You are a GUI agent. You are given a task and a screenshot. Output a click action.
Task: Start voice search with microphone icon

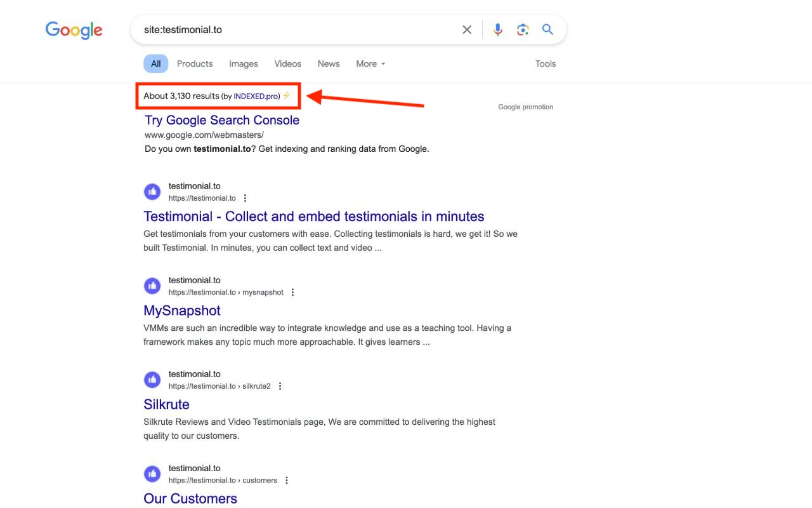498,30
